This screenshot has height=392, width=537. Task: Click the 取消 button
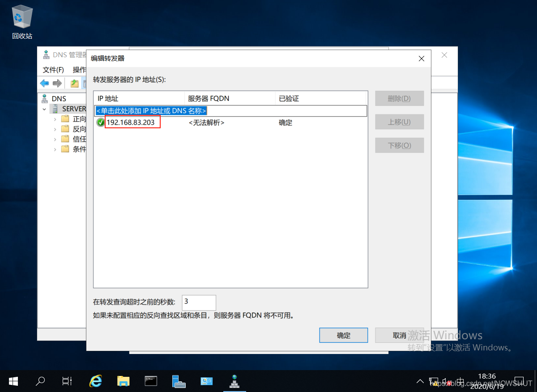(399, 335)
